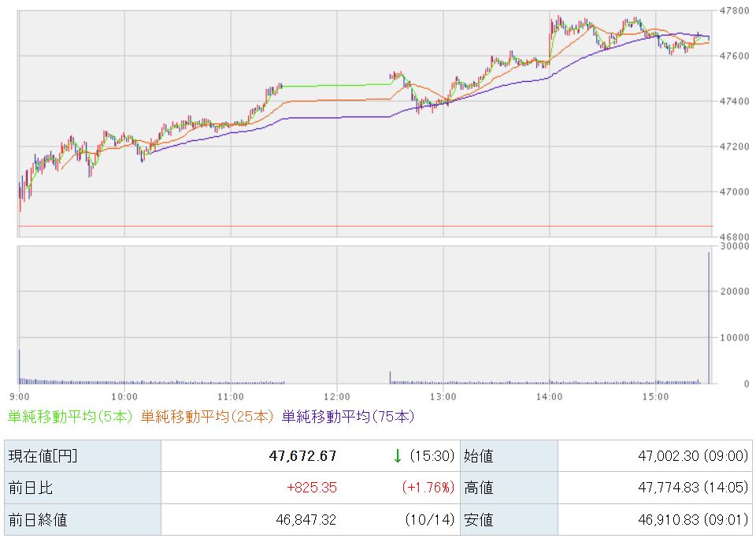Click the 12:00 time axis label
Viewport: 756px width, 542px height.
coord(336,396)
